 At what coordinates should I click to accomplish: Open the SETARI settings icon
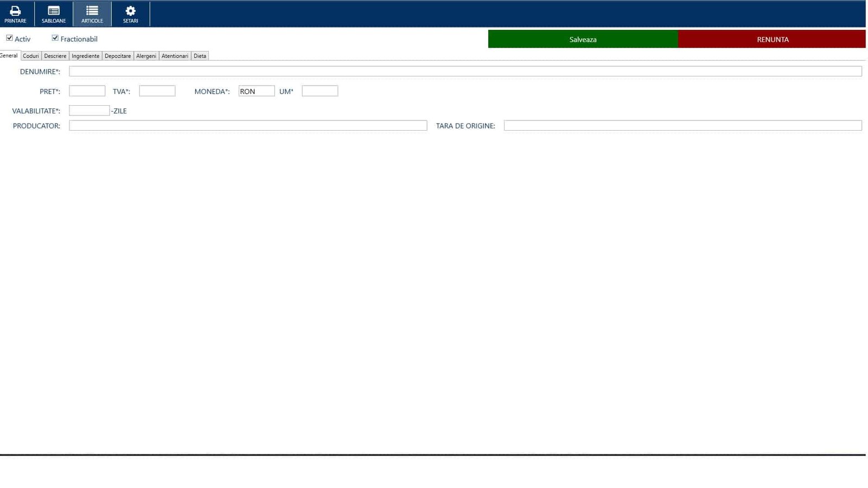click(130, 14)
